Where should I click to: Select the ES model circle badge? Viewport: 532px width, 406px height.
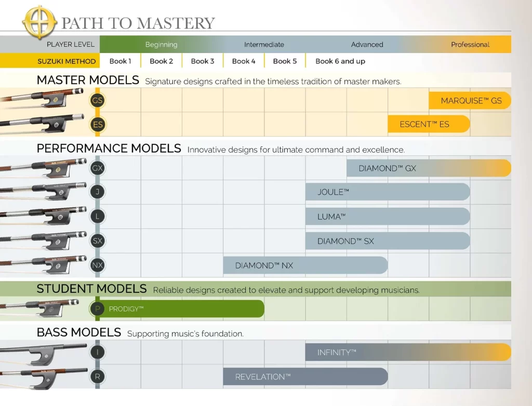click(x=97, y=125)
